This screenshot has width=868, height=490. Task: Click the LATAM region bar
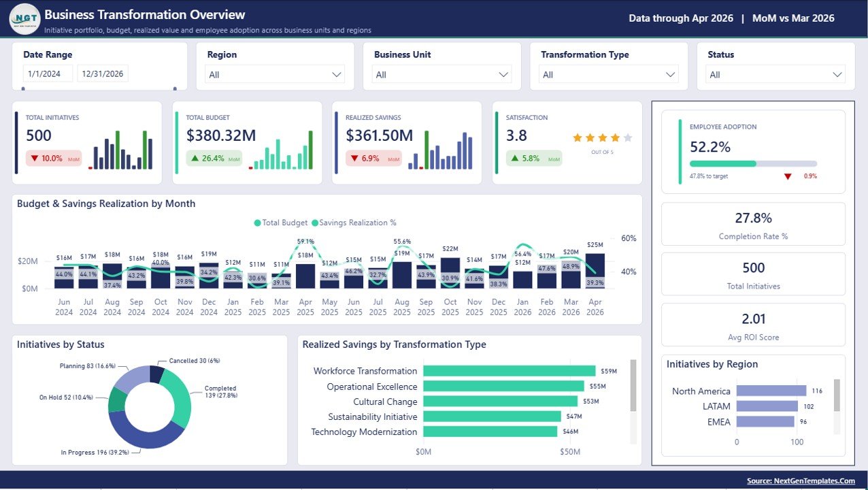tap(767, 406)
